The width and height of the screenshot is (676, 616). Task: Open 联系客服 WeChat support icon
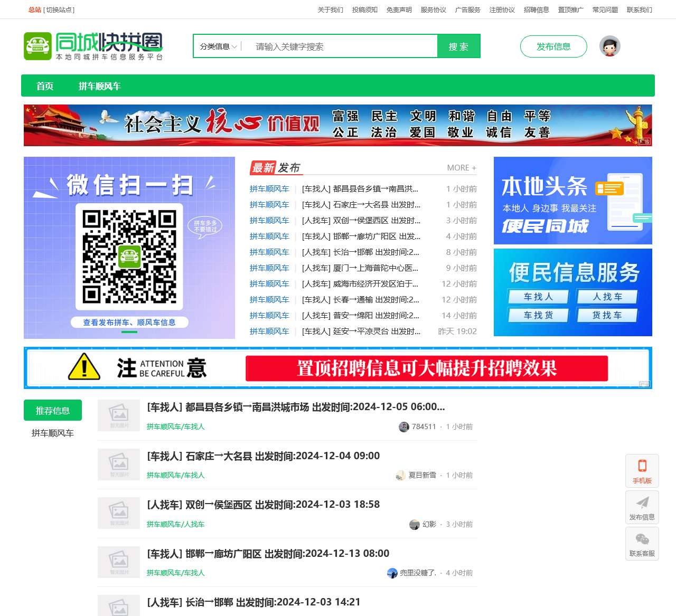(x=642, y=544)
